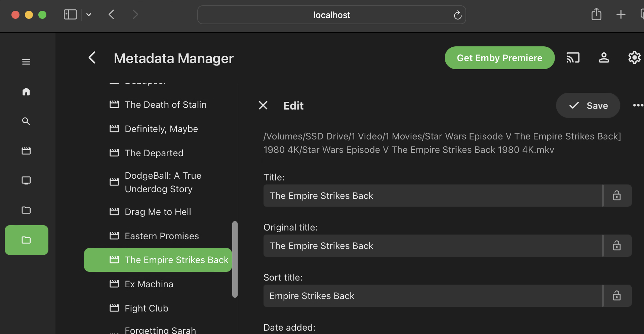
Task: Open Movies library clapperboard sidebar icon
Action: tap(26, 151)
